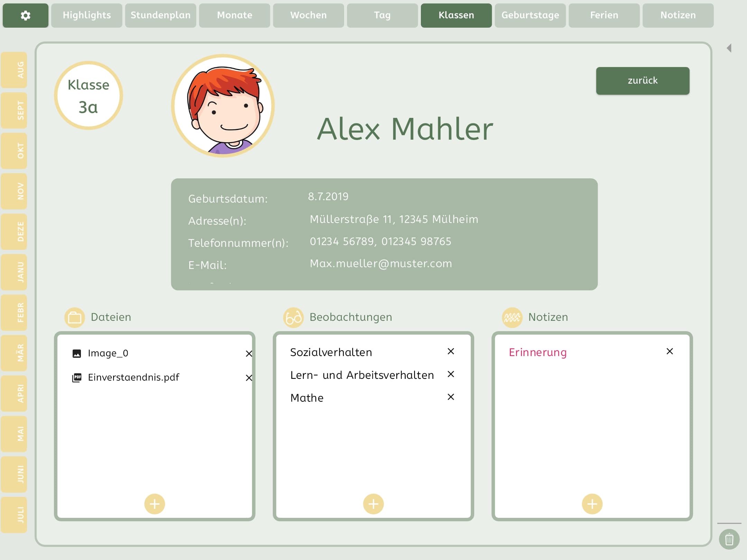
Task: Click the zurück button
Action: (x=642, y=81)
